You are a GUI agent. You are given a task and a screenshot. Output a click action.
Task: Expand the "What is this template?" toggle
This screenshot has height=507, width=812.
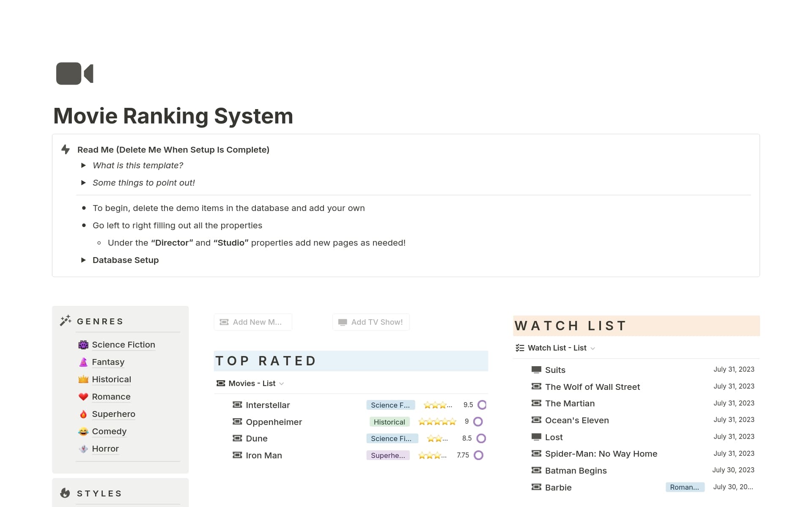83,165
